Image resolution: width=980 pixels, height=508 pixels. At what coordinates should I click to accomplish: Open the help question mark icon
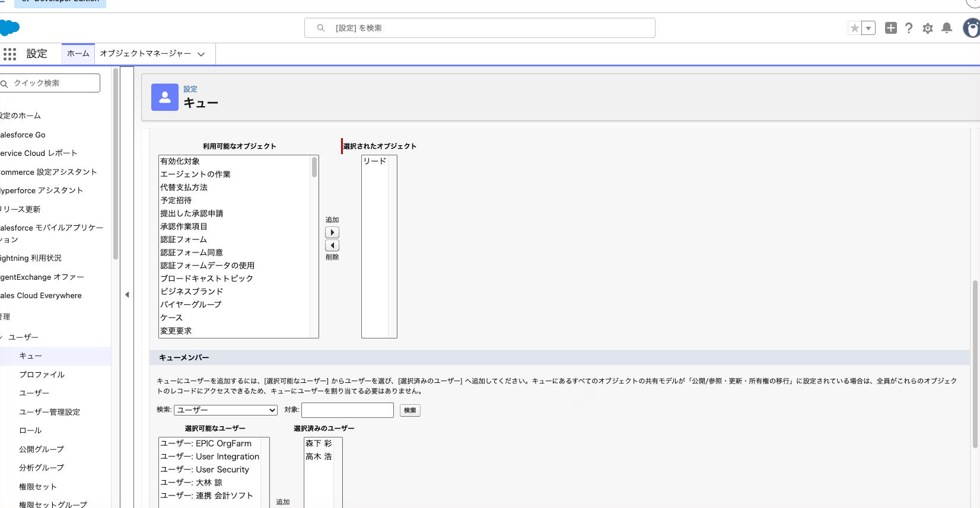click(x=909, y=28)
